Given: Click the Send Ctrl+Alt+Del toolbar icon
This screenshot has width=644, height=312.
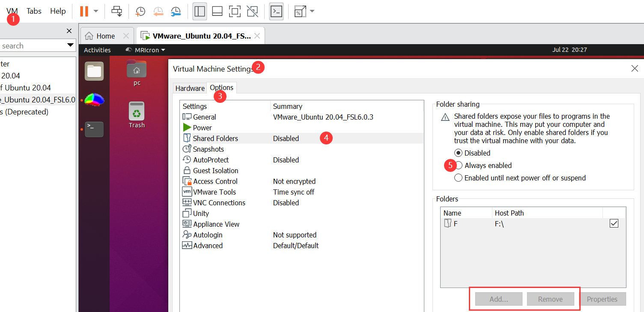Looking at the screenshot, I should [x=117, y=11].
